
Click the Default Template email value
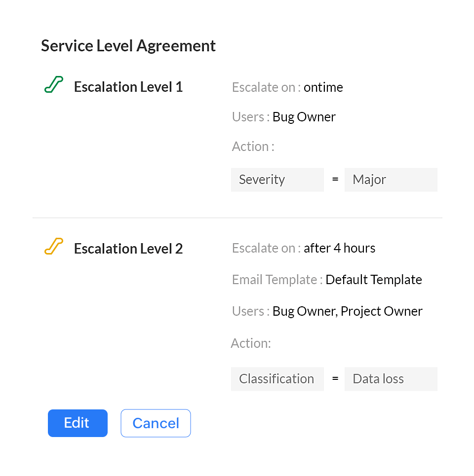[373, 280]
